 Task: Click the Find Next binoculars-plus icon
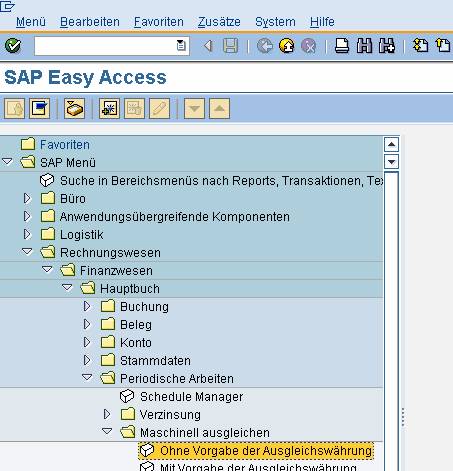click(x=387, y=46)
